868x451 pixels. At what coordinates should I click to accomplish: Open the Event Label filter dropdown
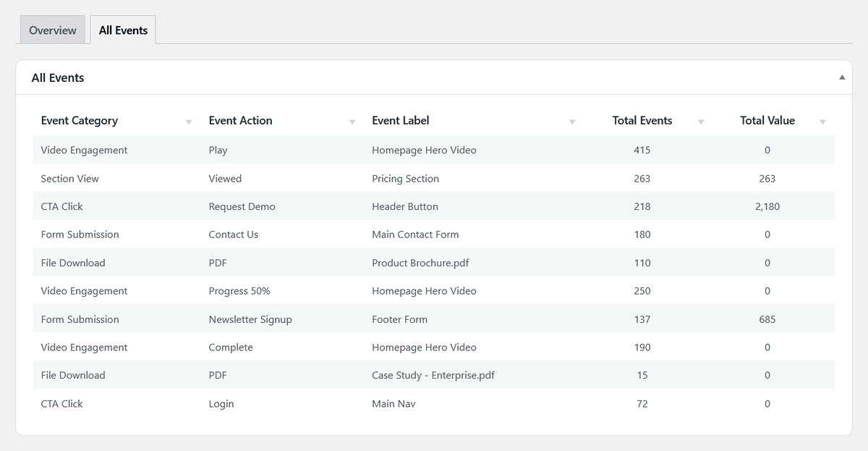pyautogui.click(x=572, y=121)
